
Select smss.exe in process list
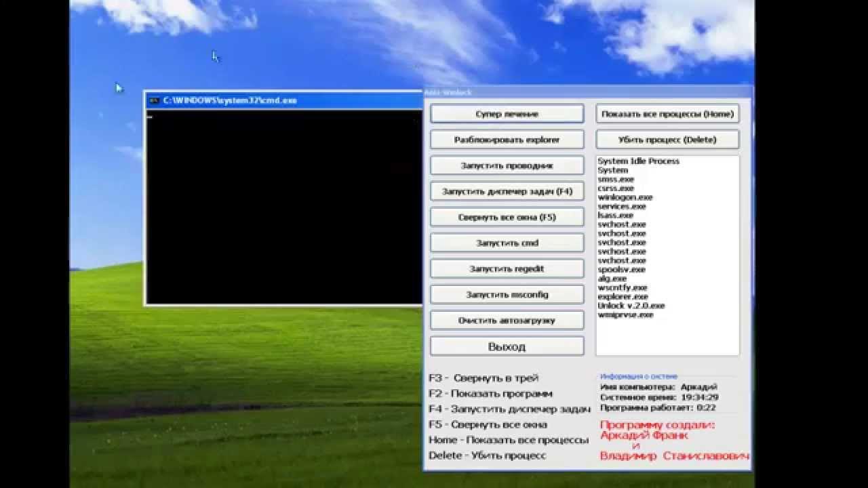point(616,179)
